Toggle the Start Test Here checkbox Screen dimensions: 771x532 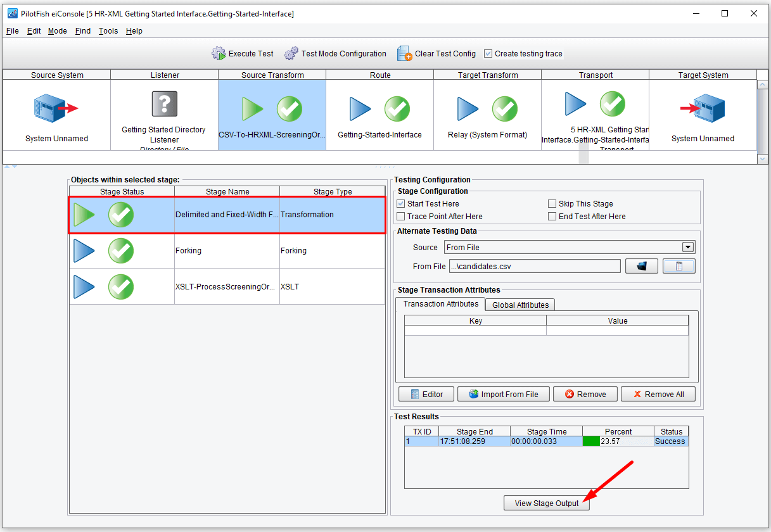[x=401, y=204]
